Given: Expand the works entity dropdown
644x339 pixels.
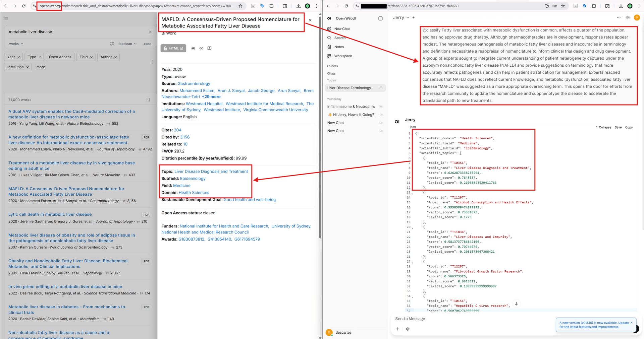Looking at the screenshot, I should (16, 44).
